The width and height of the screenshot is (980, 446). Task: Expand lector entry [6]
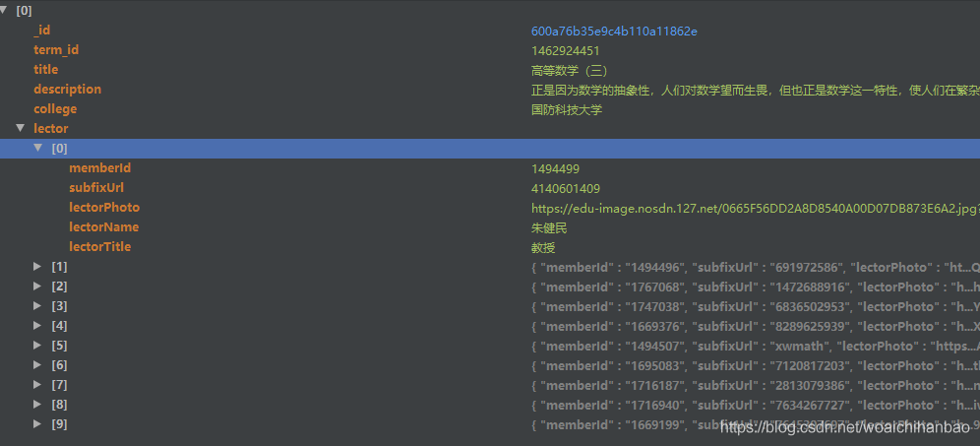tap(37, 364)
